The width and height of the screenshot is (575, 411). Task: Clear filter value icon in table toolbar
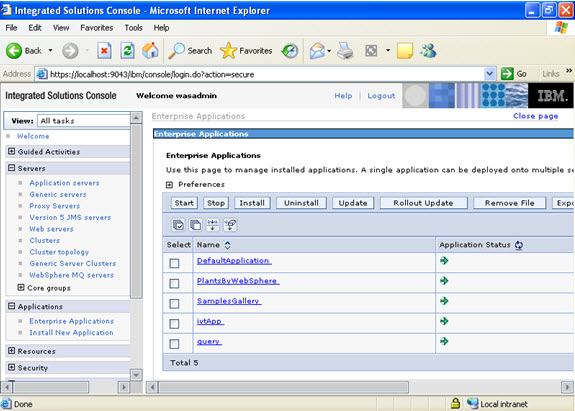point(230,225)
